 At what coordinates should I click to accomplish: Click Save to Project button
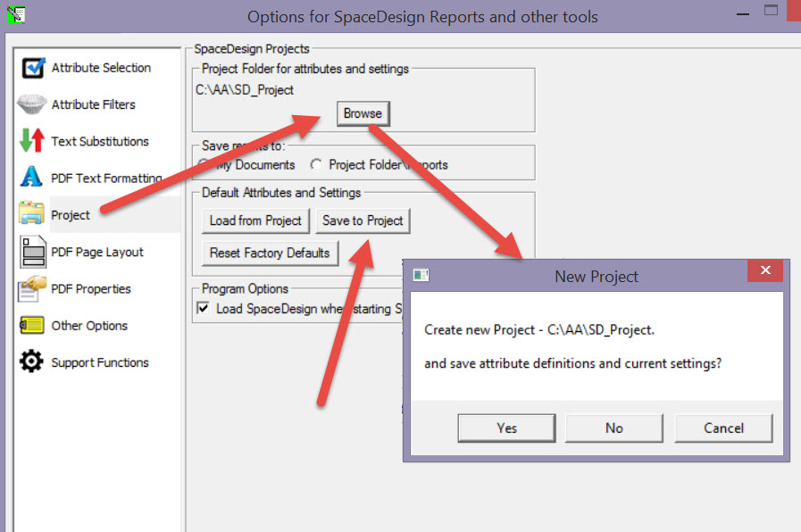[363, 220]
